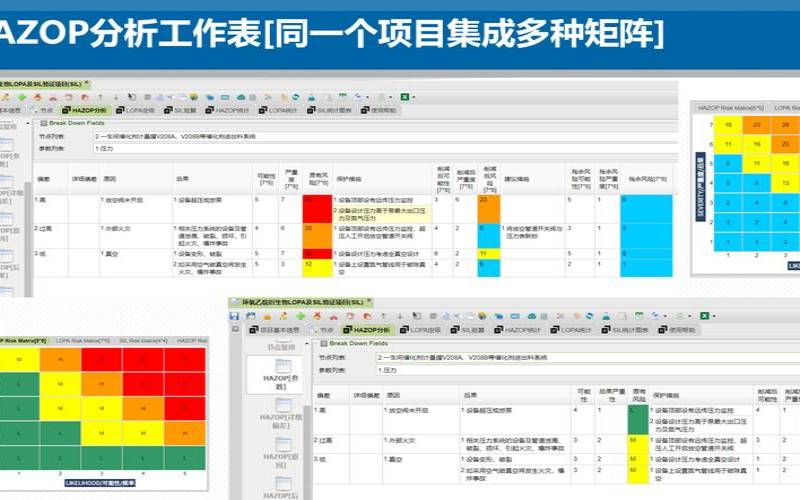This screenshot has height=500, width=800.
Task: Open the LOPA统计 tab in the lower window
Action: point(571,330)
